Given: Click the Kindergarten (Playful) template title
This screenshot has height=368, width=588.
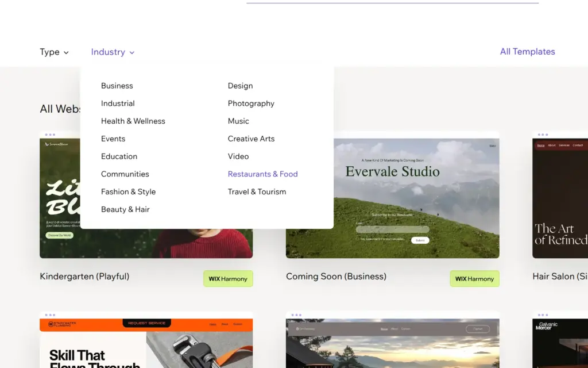Looking at the screenshot, I should coord(84,277).
